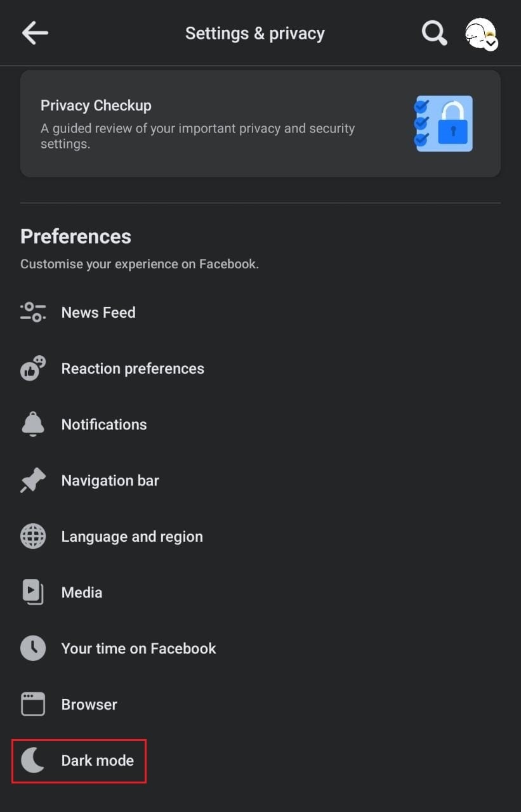Click the Reaction preferences emoji icon

pos(32,368)
